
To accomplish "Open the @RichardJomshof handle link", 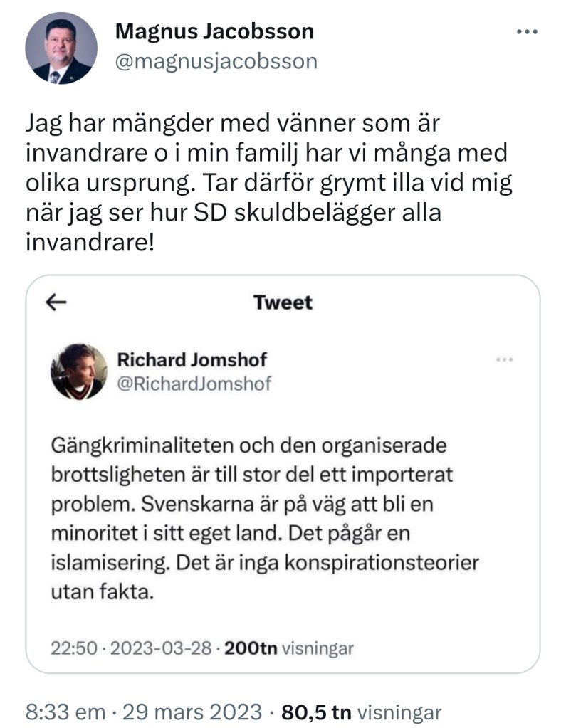I will click(194, 384).
